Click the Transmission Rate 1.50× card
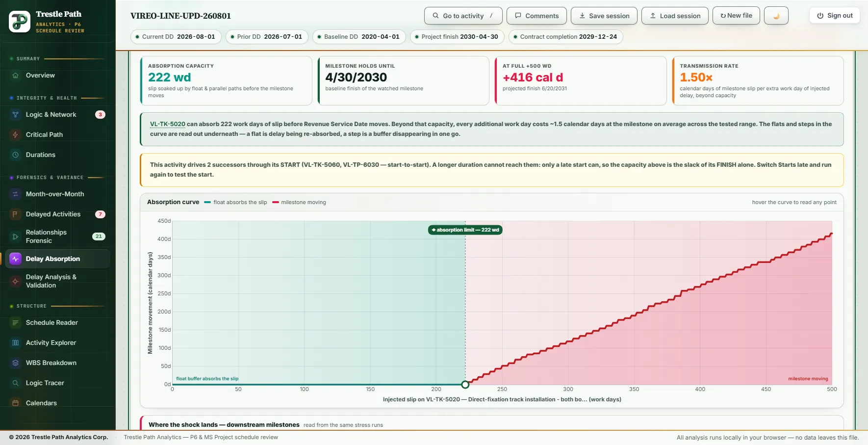 758,80
